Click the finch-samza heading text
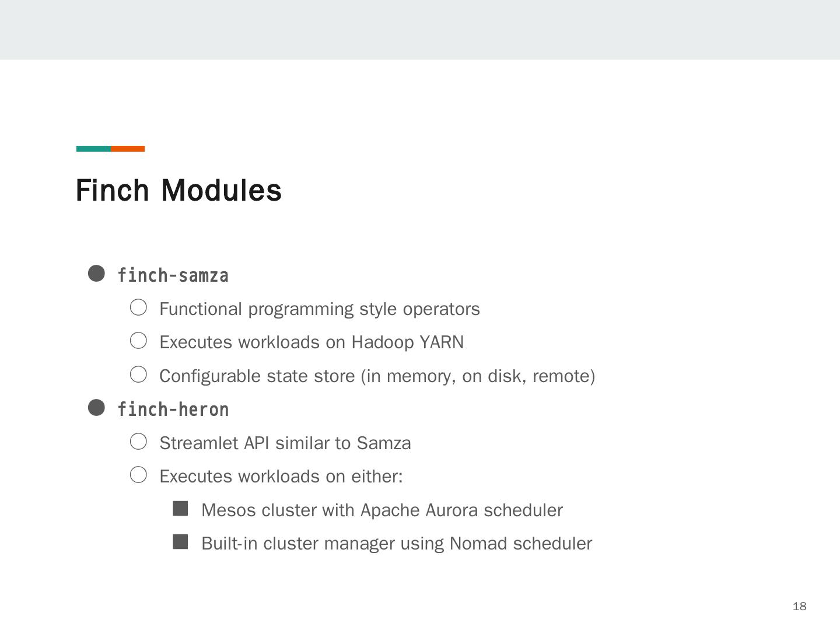840x630 pixels. pyautogui.click(x=173, y=275)
